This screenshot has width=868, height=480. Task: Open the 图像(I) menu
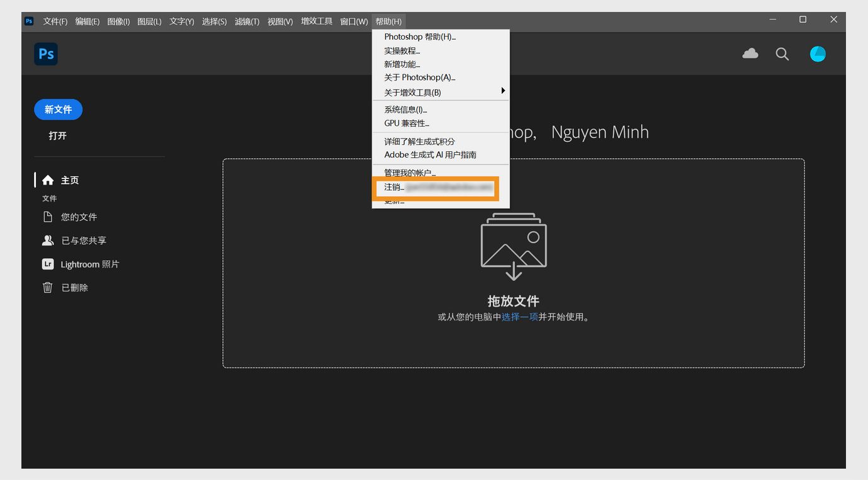pos(118,21)
